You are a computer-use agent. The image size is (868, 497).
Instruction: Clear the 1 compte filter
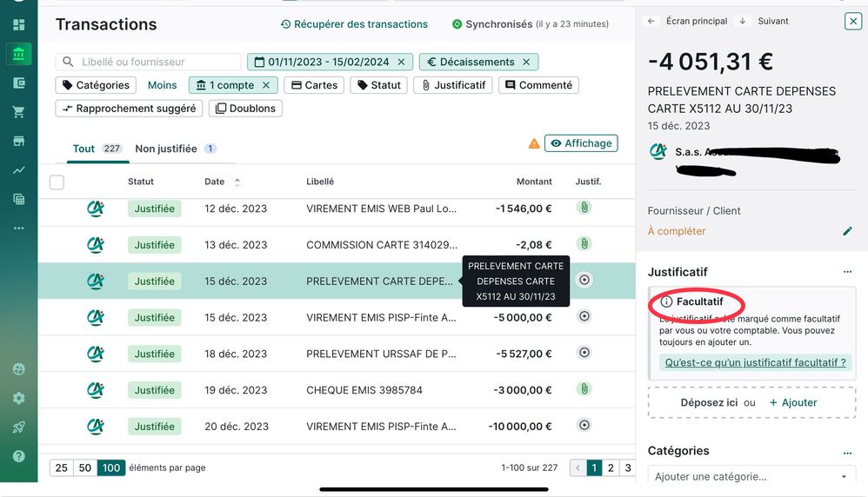coord(266,85)
